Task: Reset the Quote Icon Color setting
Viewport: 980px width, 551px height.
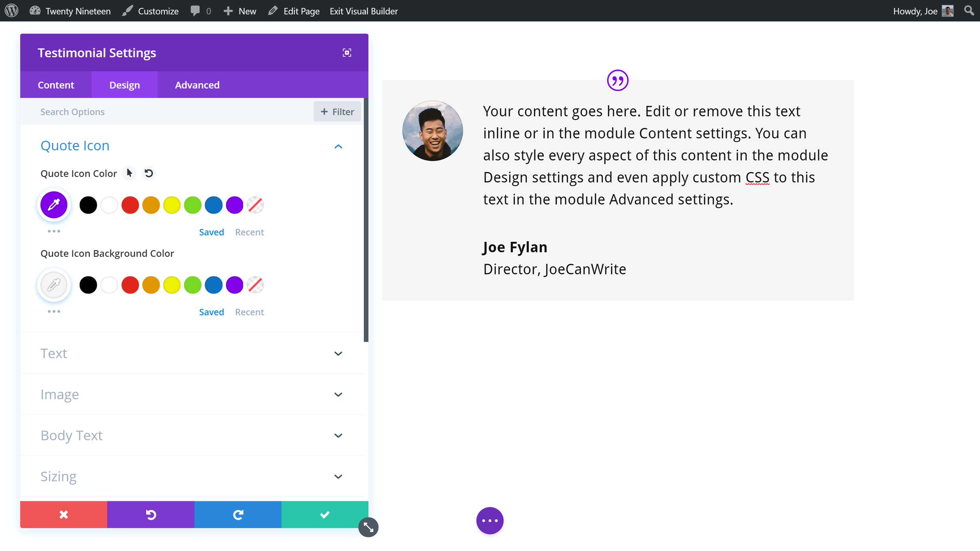Action: (x=149, y=173)
